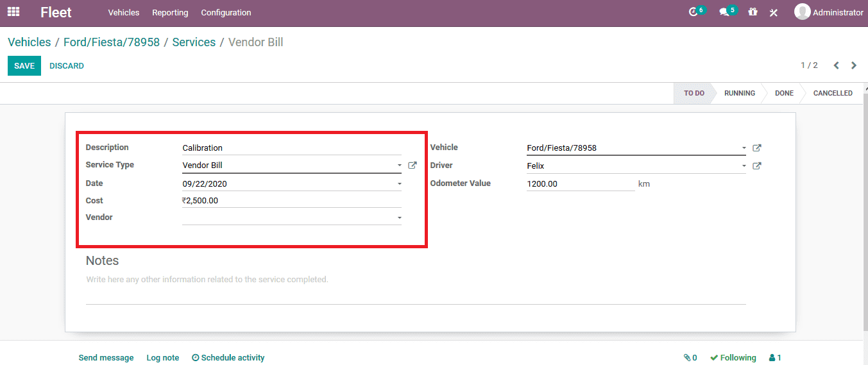868x365 pixels.
Task: Open Vehicle external link icon
Action: click(757, 148)
